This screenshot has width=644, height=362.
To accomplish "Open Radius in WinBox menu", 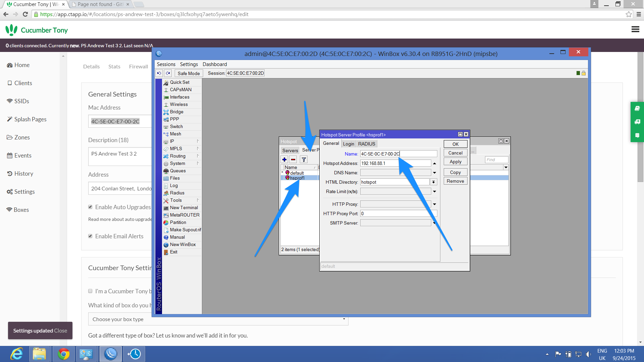I will pos(177,193).
